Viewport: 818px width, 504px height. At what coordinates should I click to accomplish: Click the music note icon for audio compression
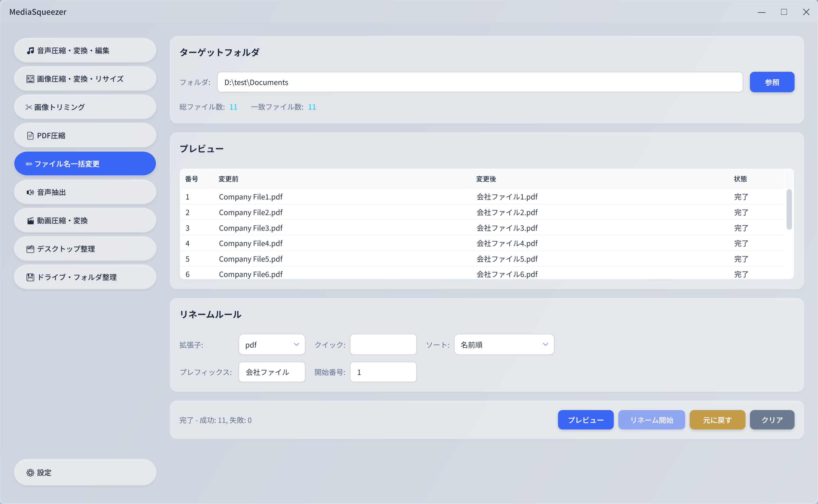30,51
